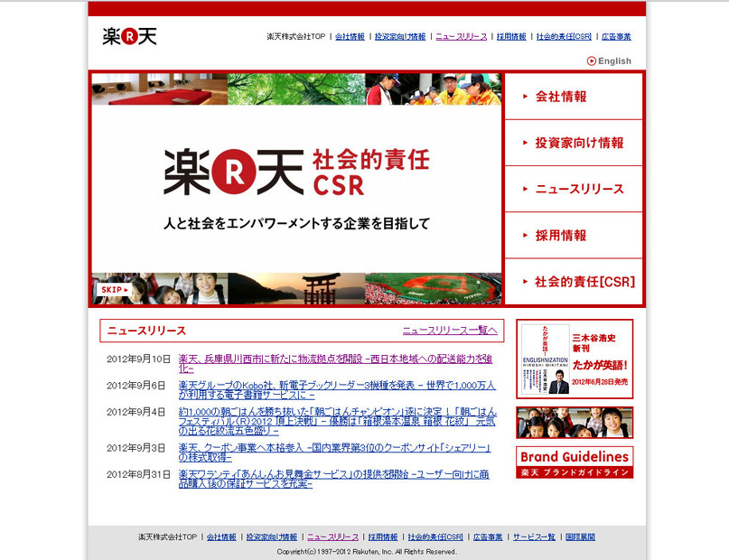Click the date 2012年9月10日
The width and height of the screenshot is (729, 560).
point(138,359)
